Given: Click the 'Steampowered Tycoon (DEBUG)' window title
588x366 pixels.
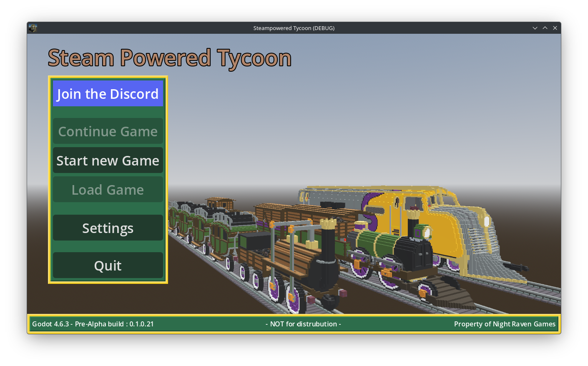Looking at the screenshot, I should (294, 28).
